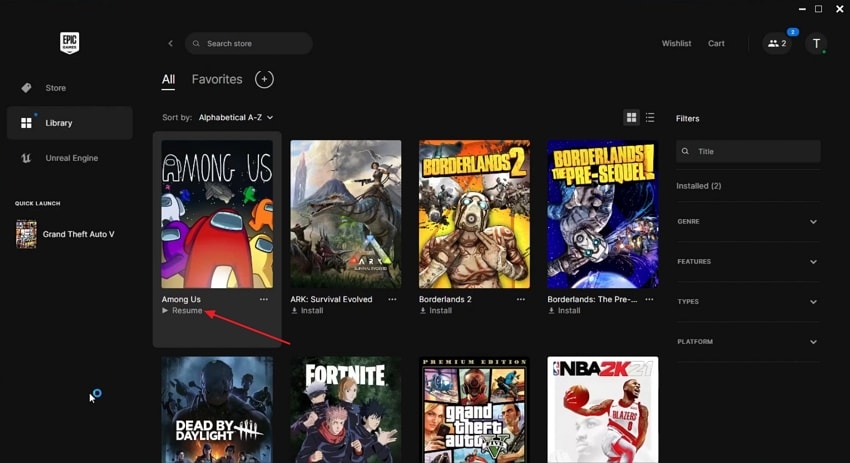The image size is (850, 463).
Task: Open the friends list icon
Action: coord(777,43)
